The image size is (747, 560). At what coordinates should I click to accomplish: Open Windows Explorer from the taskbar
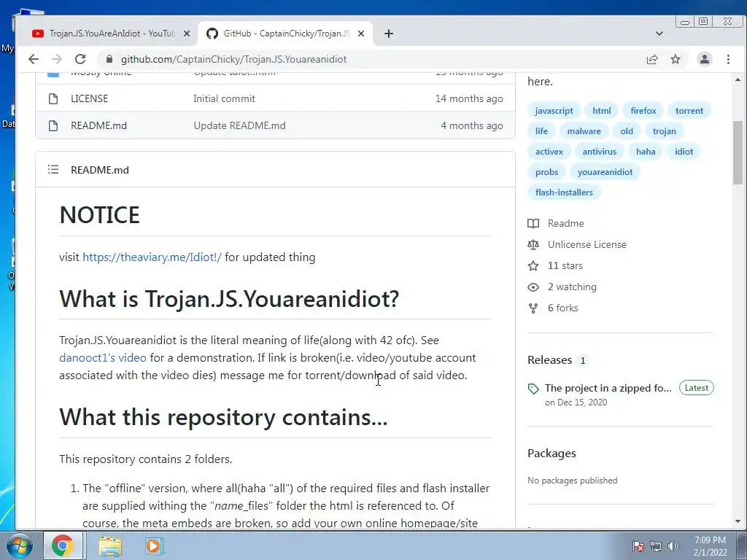[110, 546]
